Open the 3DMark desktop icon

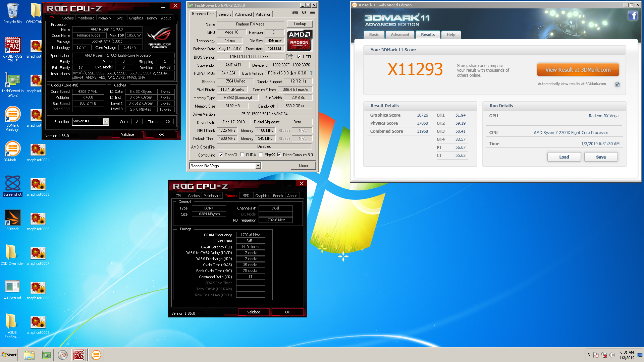(x=12, y=221)
